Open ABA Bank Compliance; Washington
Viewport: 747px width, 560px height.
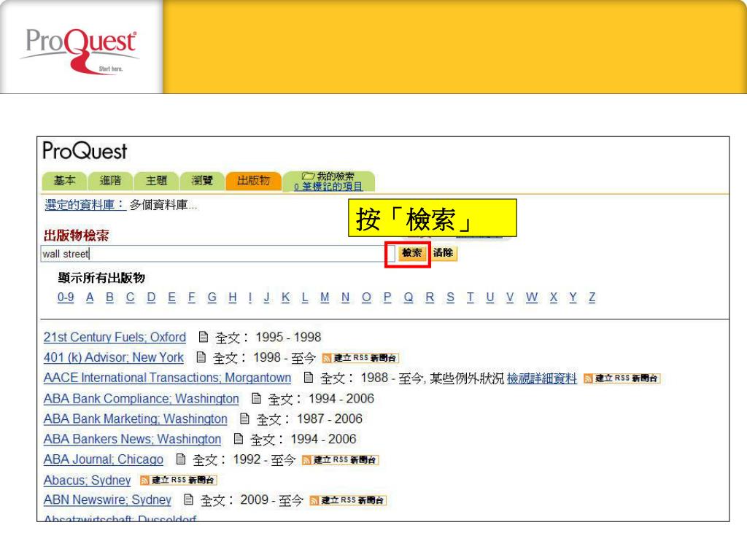141,399
